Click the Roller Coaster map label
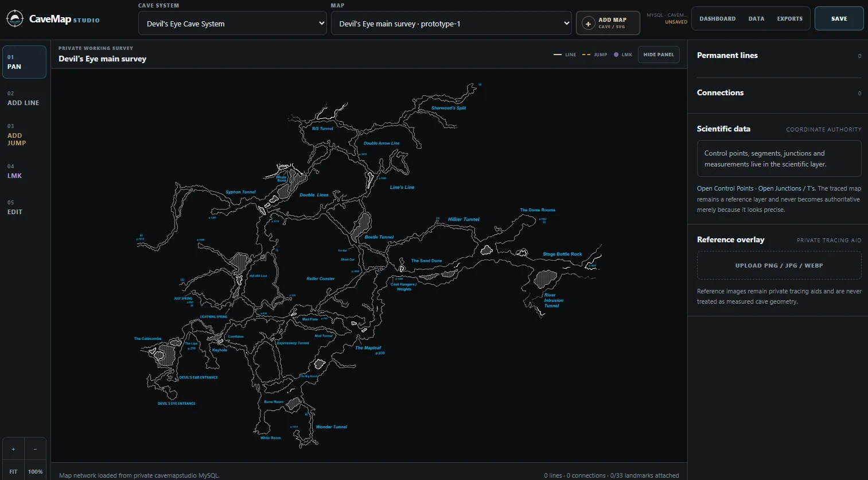 coord(321,279)
